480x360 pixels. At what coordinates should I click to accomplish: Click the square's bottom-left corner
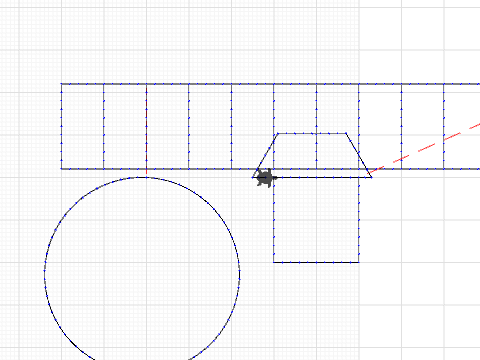(x=274, y=263)
